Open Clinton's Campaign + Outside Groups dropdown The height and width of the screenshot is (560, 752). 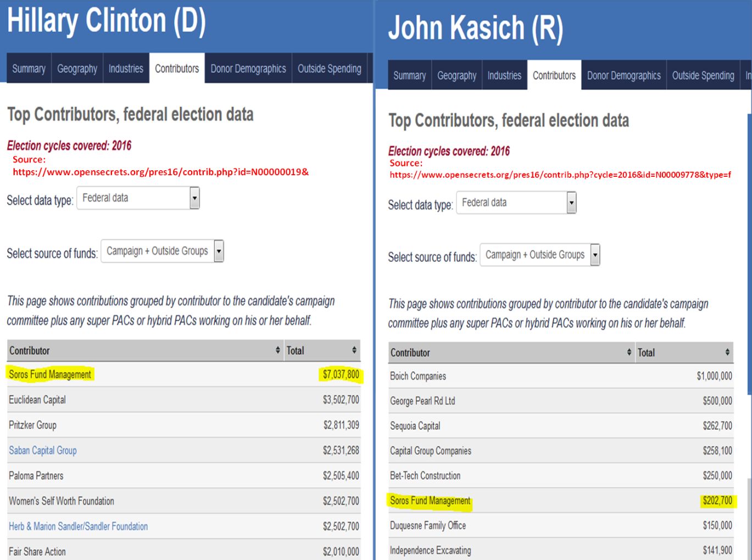(x=163, y=251)
